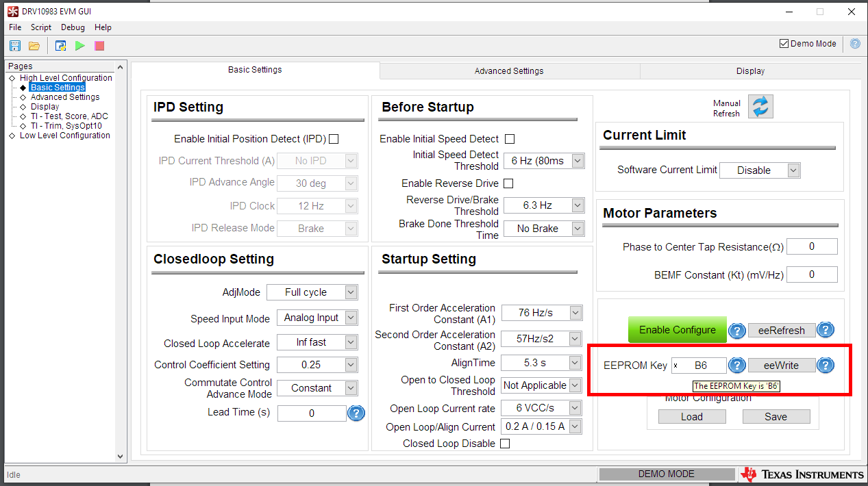Open Control Coefficient Setting dropdown
Image resolution: width=868 pixels, height=486 pixels.
317,365
